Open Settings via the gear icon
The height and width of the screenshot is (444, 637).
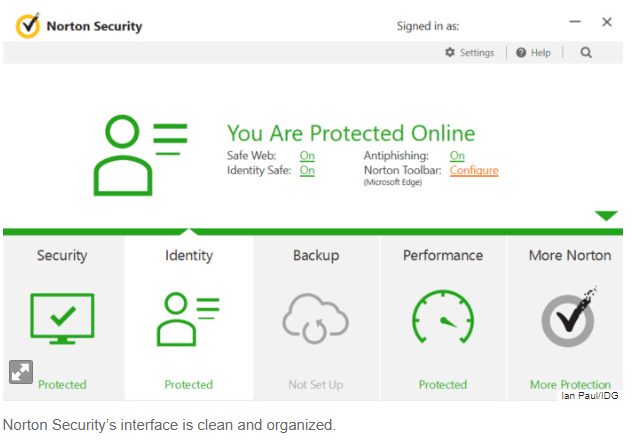449,52
